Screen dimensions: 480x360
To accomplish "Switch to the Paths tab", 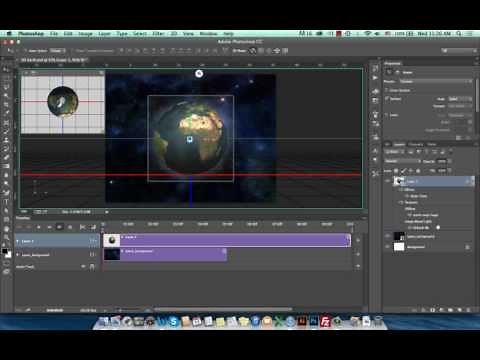I will [x=432, y=144].
